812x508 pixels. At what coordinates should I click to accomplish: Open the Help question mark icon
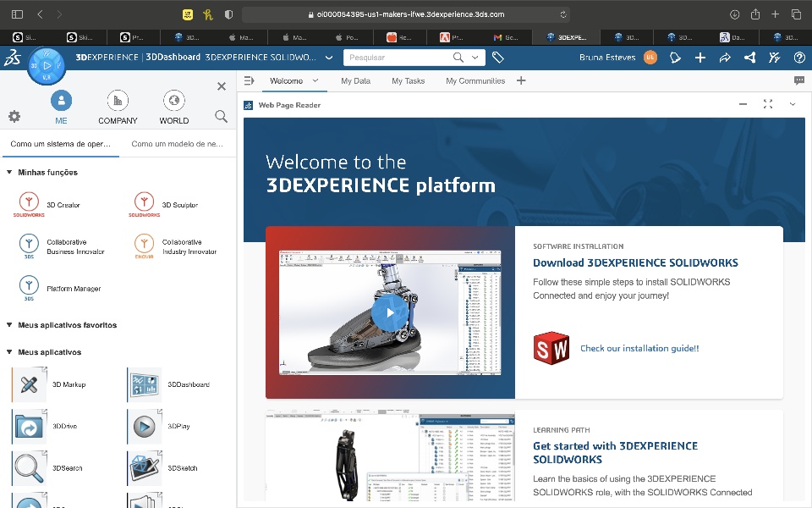(x=799, y=58)
